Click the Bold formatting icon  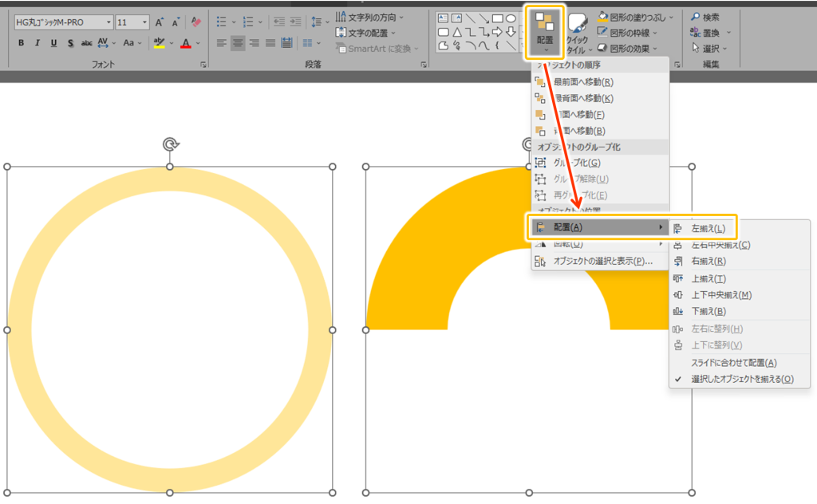tap(21, 43)
